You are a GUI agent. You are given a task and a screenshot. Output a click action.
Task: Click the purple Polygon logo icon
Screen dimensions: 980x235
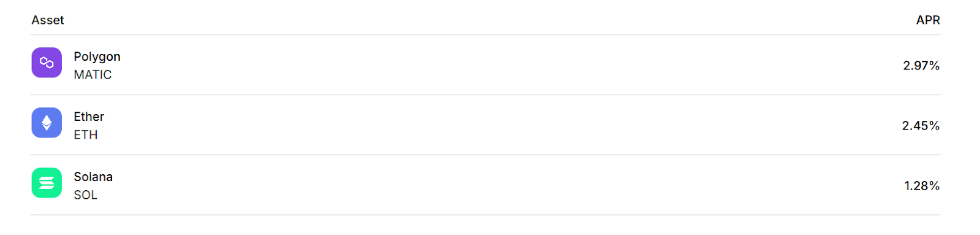47,63
